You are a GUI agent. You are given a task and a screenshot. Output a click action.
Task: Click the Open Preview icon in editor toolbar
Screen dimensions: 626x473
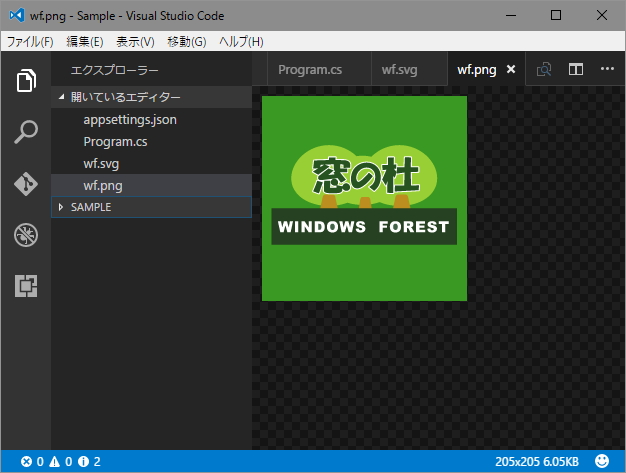click(544, 69)
